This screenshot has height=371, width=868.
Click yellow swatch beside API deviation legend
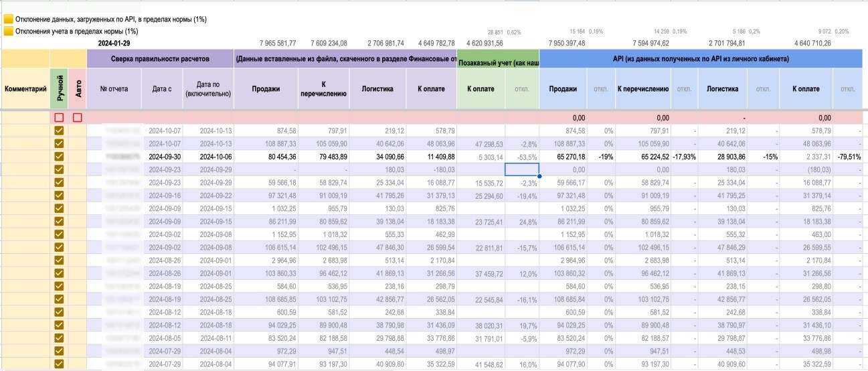[x=9, y=19]
